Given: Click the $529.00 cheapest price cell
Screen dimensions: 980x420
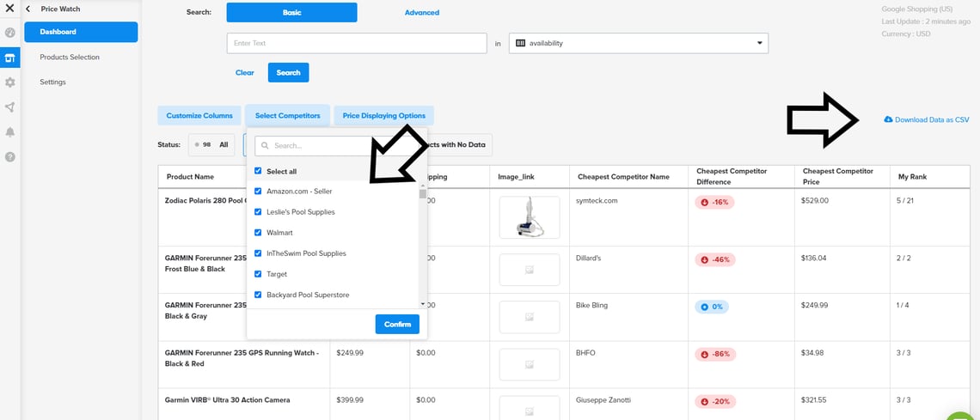Looking at the screenshot, I should (815, 201).
